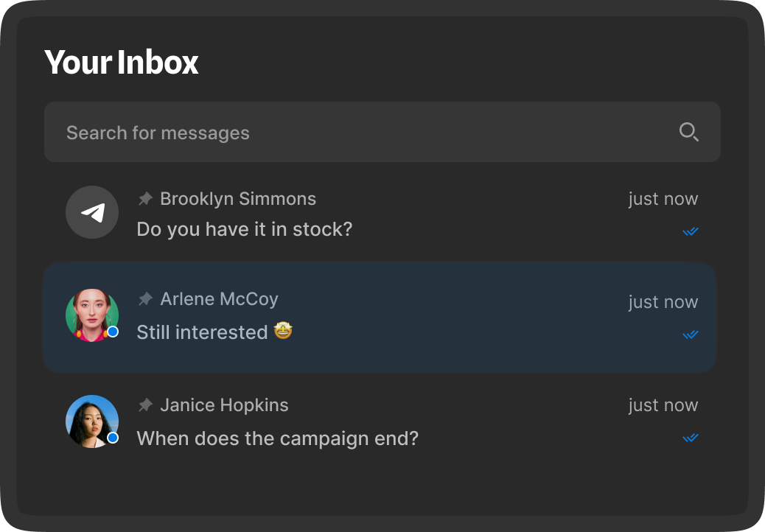Click the double checkmark on Arlene's message
765x532 pixels.
coord(691,334)
